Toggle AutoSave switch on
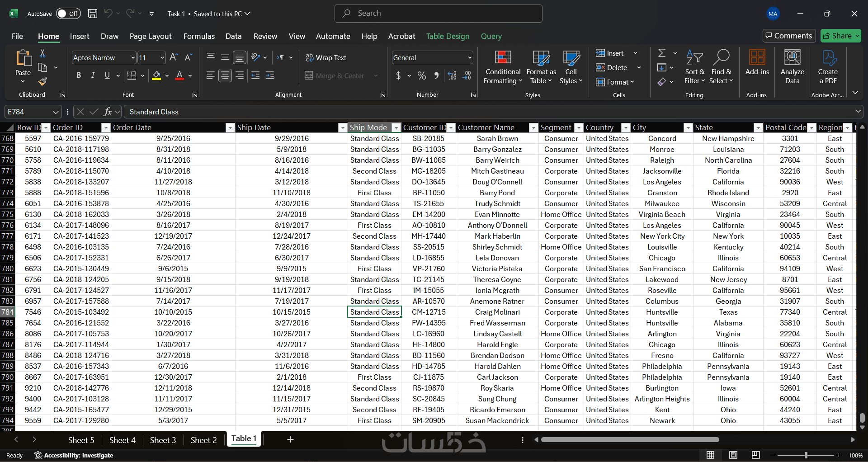Screen dimensions: 868x462 pos(68,14)
